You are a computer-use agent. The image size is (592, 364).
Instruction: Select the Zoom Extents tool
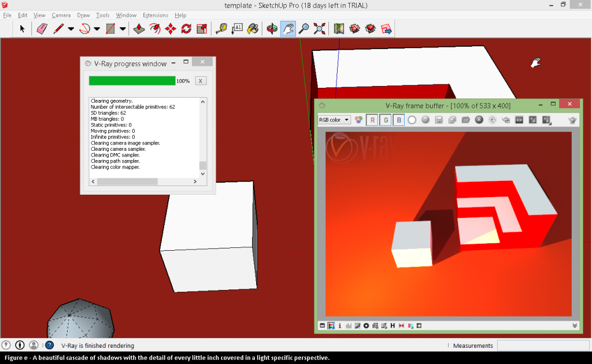click(319, 28)
